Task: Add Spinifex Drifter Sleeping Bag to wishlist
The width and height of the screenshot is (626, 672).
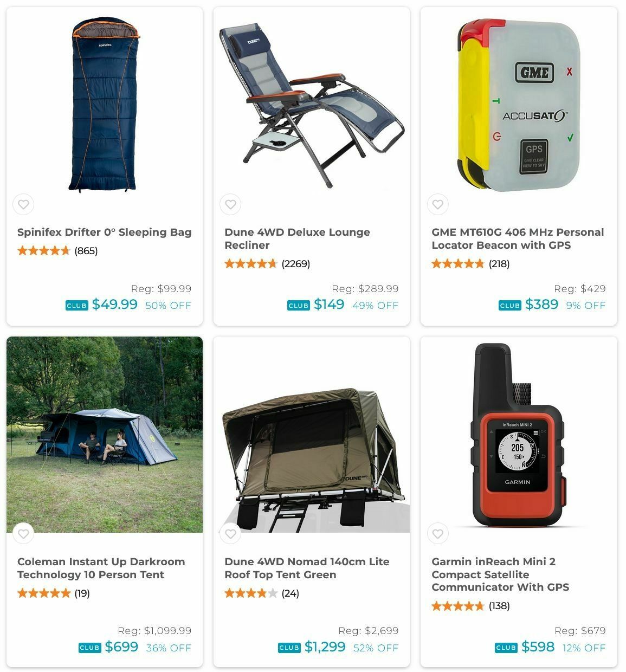Action: click(23, 204)
